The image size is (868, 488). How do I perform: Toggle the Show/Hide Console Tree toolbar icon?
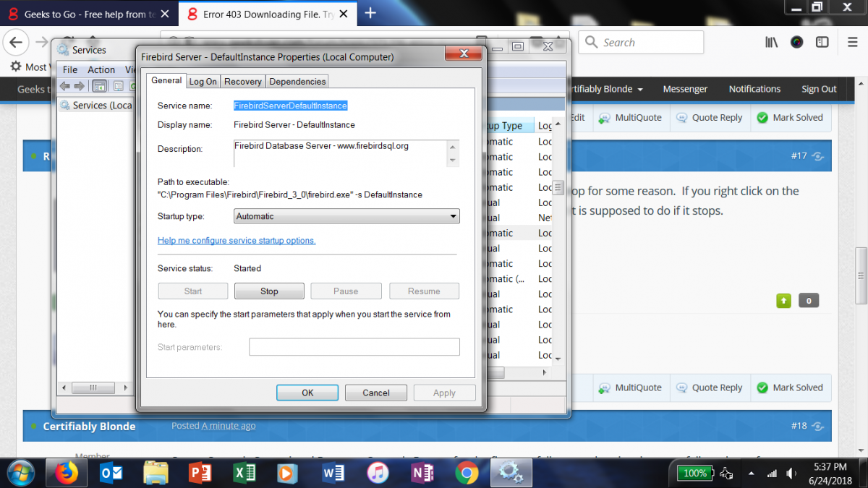click(x=99, y=86)
